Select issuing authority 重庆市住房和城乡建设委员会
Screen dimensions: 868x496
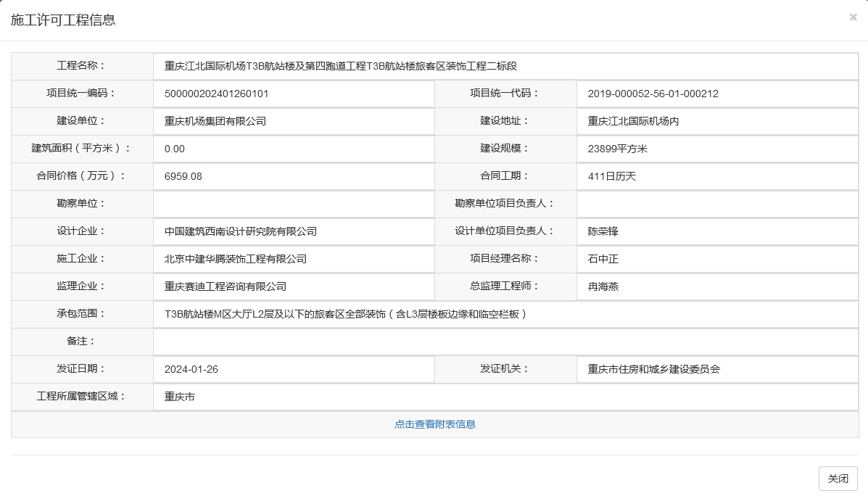click(x=654, y=369)
